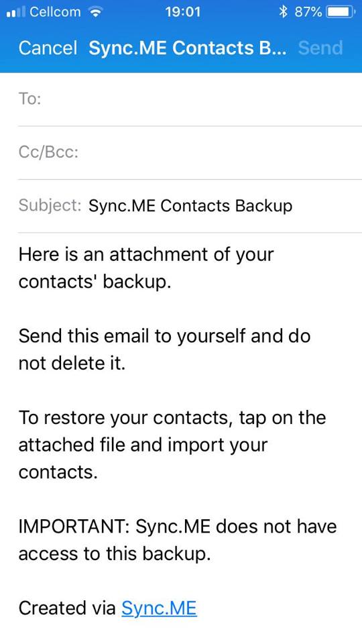Screen dimensions: 362x644
Task: Place cursor in 'Send this email to yourself' paragraph
Action: (x=164, y=349)
